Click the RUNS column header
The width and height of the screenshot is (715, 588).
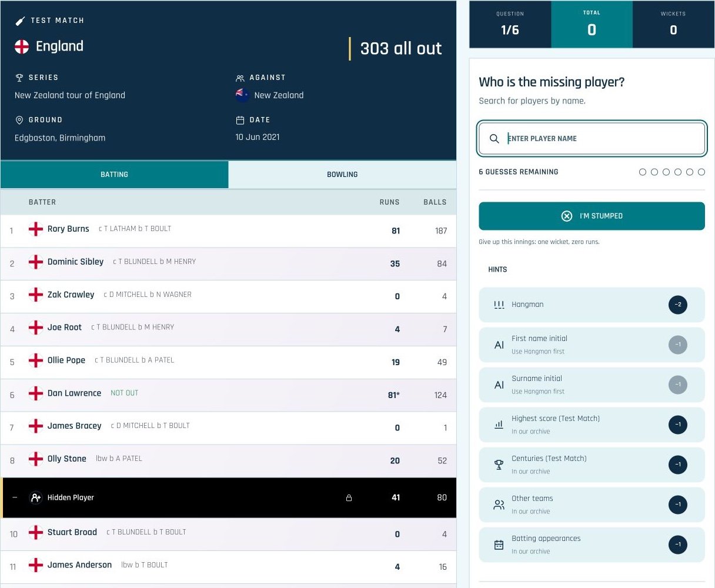[x=389, y=202]
